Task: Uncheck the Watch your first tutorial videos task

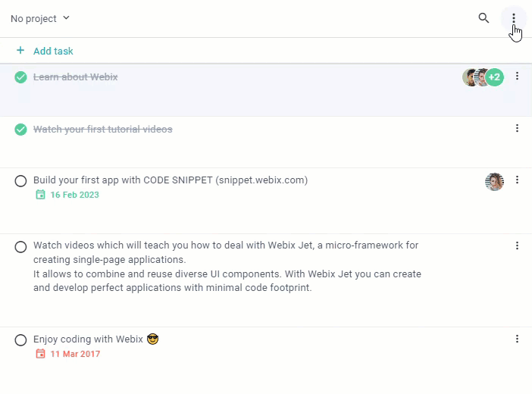Action: [20, 130]
